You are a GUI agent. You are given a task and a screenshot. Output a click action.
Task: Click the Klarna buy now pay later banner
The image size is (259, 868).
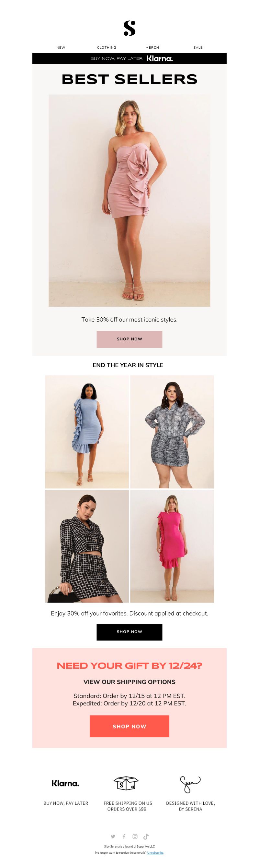click(129, 58)
